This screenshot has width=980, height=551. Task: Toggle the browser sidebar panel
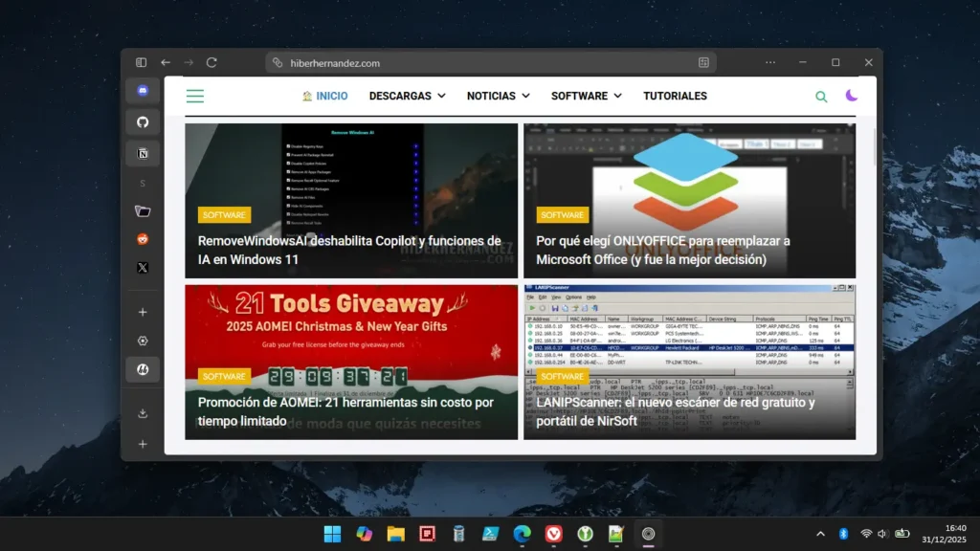141,62
